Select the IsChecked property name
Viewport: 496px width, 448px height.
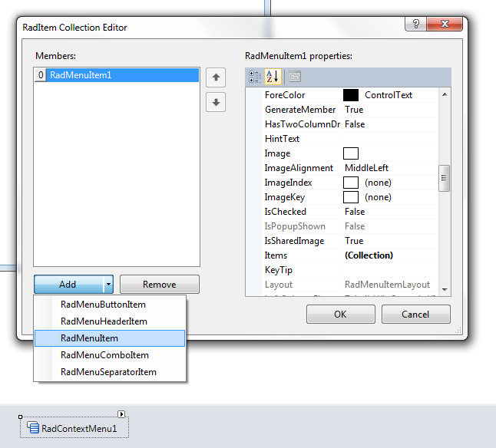(285, 212)
